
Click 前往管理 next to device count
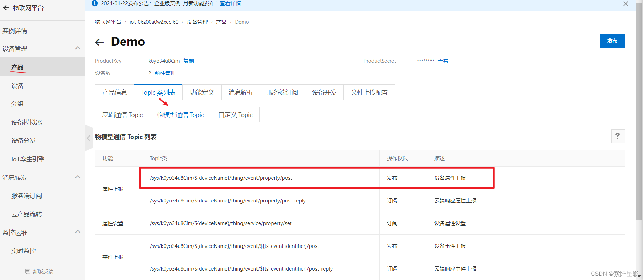click(165, 73)
